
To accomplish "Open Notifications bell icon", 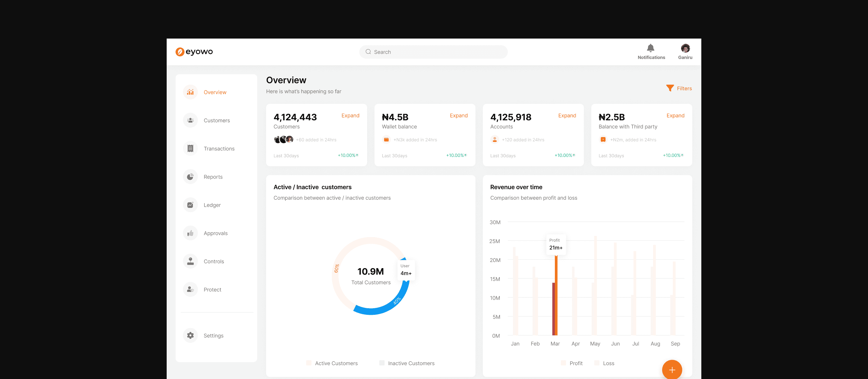I will coord(650,48).
